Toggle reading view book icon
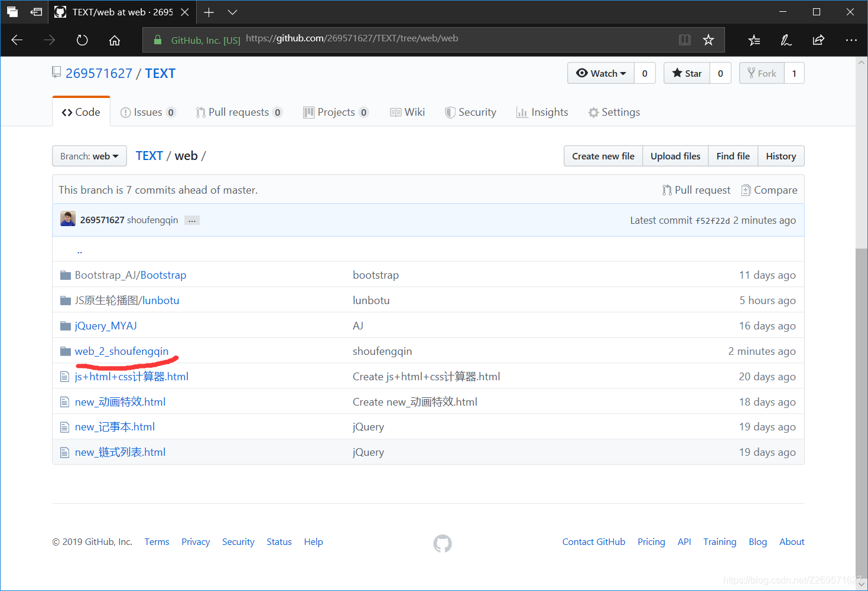The width and height of the screenshot is (868, 591). 685,40
